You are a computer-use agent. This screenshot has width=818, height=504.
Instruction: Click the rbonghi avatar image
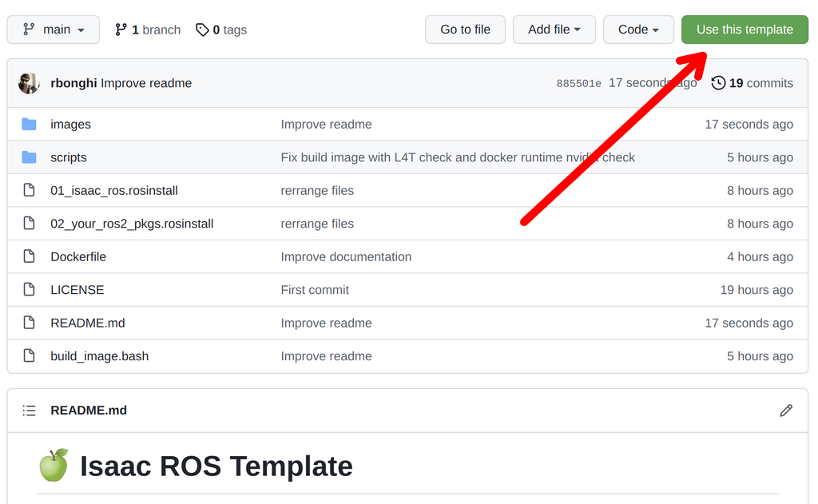[29, 83]
